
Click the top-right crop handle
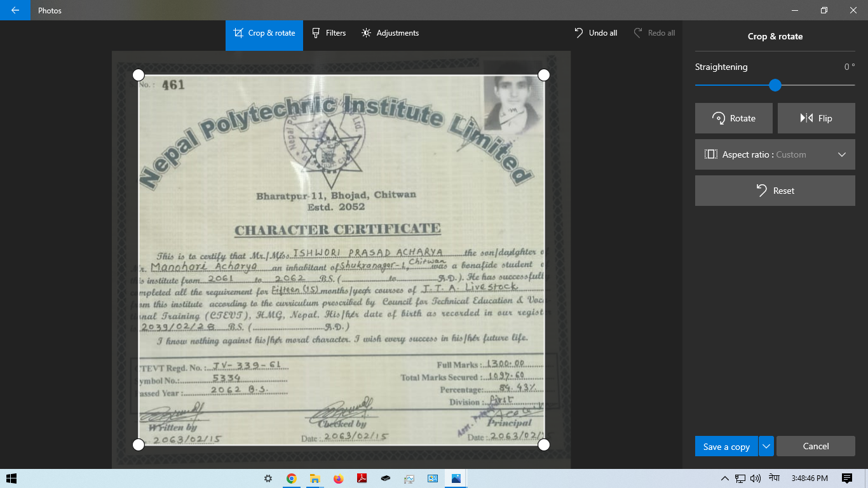pos(544,75)
